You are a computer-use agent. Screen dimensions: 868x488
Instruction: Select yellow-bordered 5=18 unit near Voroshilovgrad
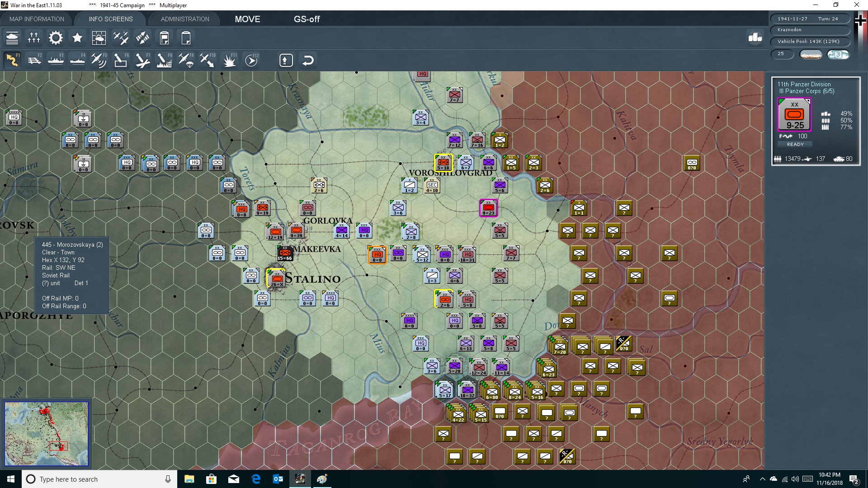click(443, 163)
